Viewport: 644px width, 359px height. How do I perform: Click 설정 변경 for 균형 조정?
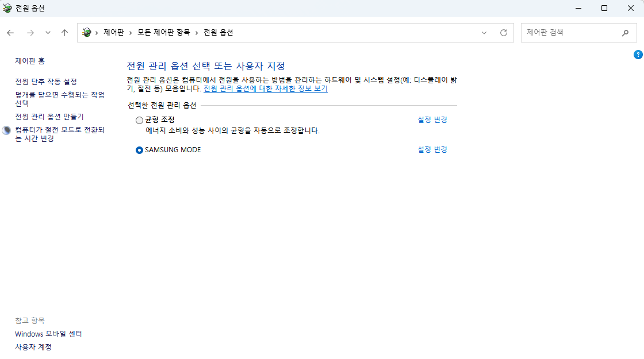coord(432,120)
